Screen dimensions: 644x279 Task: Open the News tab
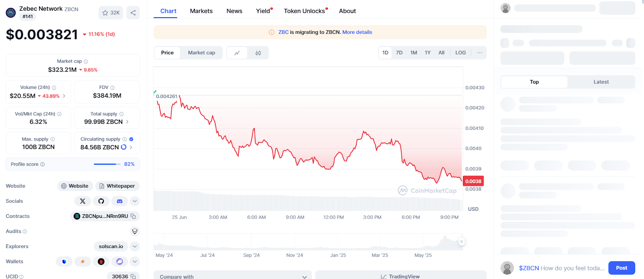coord(234,11)
